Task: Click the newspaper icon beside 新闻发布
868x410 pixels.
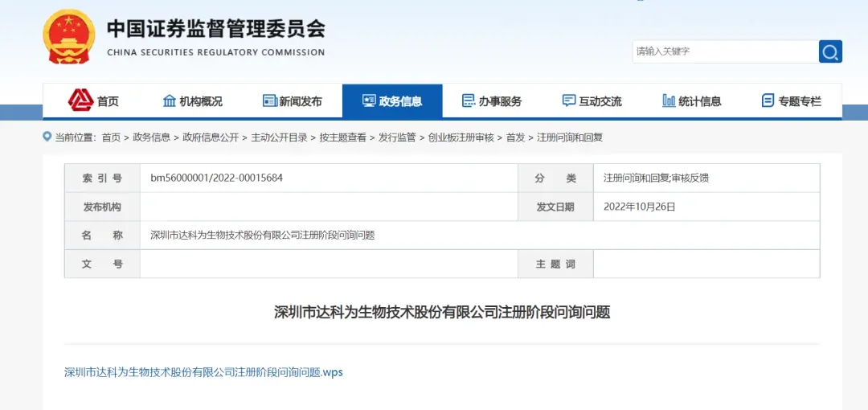Action: [x=269, y=100]
